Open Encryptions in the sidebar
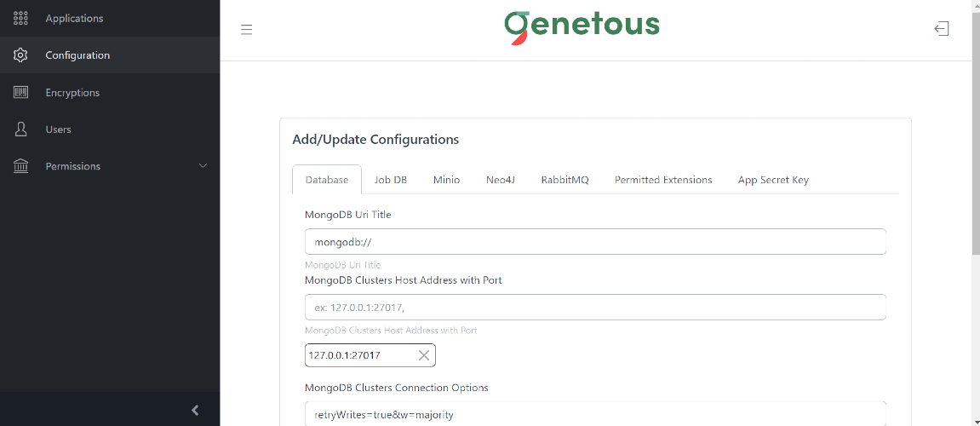 pos(110,93)
